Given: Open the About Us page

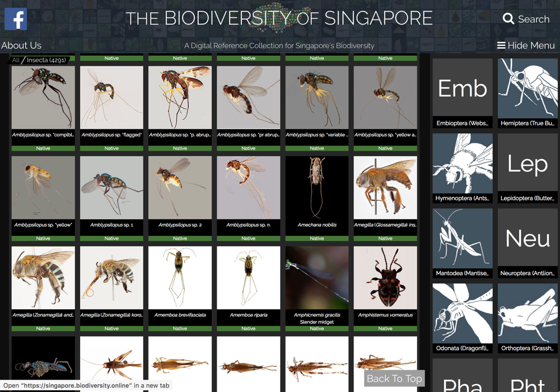Looking at the screenshot, I should pos(21,45).
